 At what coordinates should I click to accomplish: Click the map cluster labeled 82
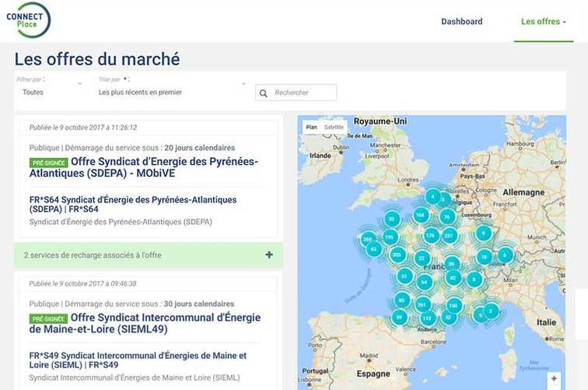click(453, 278)
